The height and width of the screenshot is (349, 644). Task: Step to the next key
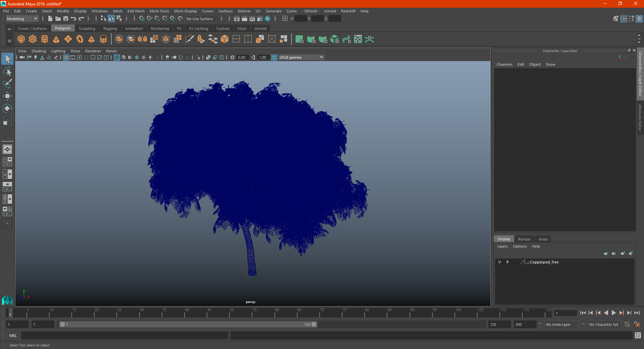[x=622, y=313]
